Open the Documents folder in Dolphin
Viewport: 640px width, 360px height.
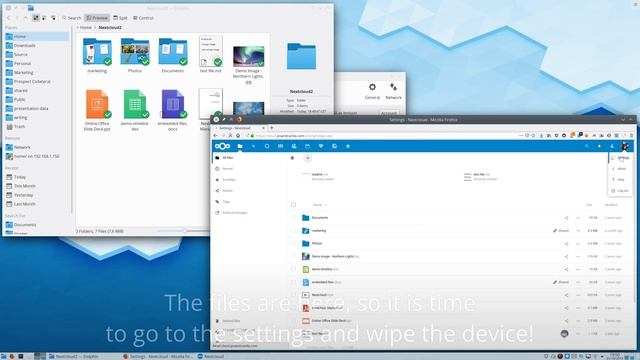pyautogui.click(x=173, y=56)
